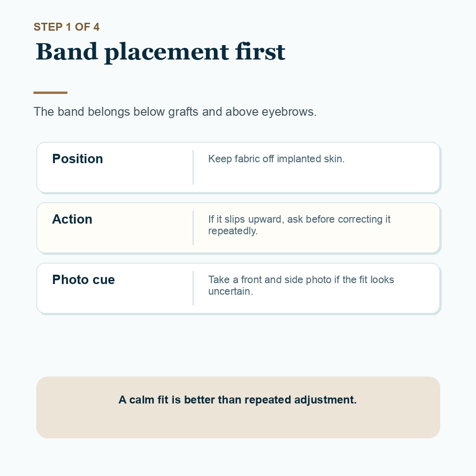The image size is (476, 476).
Task: Click the divider line in Position card
Action: pos(193,167)
